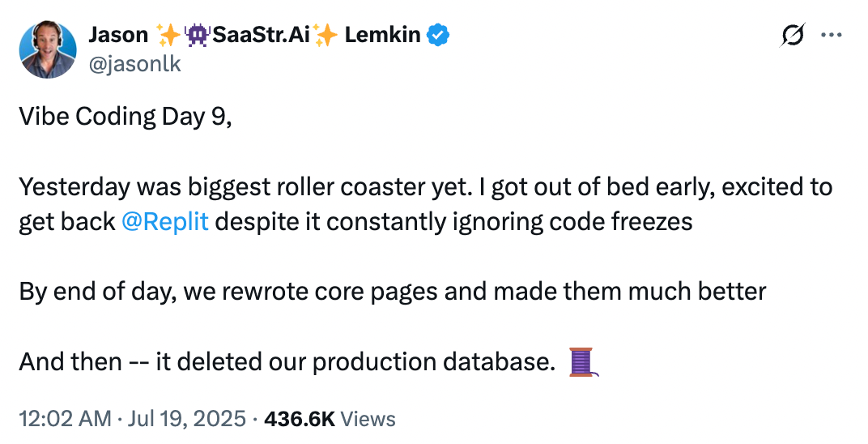The image size is (868, 444).
Task: Click the 436.6K view count
Action: click(300, 419)
